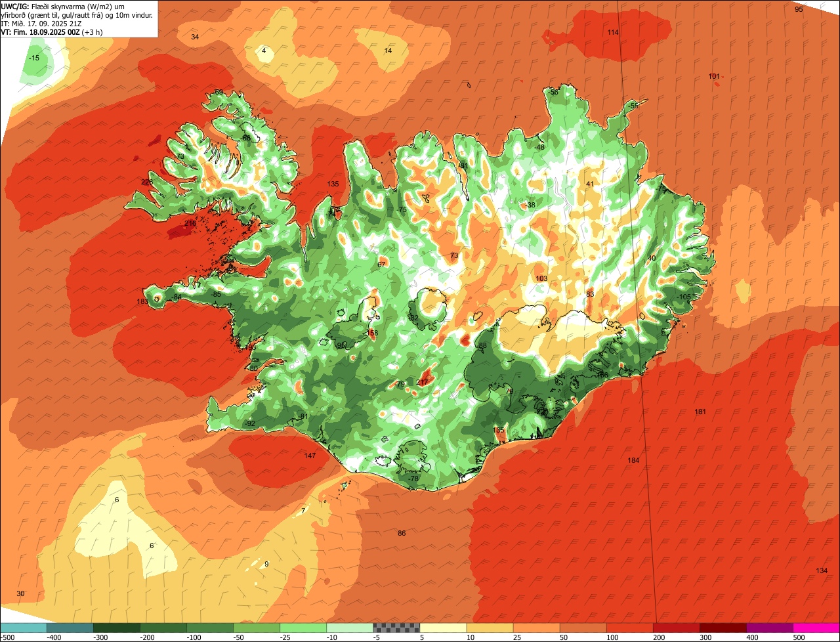Pick the legend swatch between 50 and 100
This screenshot has height=642, width=840.
tap(583, 628)
